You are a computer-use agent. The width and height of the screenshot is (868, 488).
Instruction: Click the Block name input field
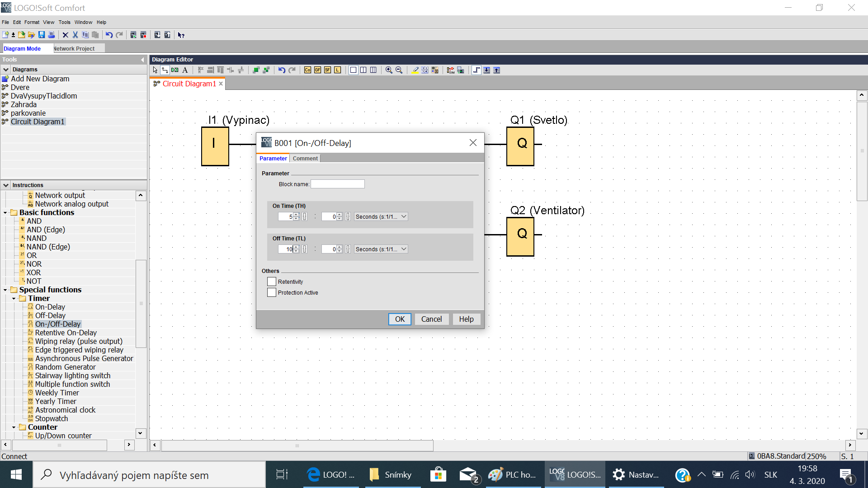(337, 184)
